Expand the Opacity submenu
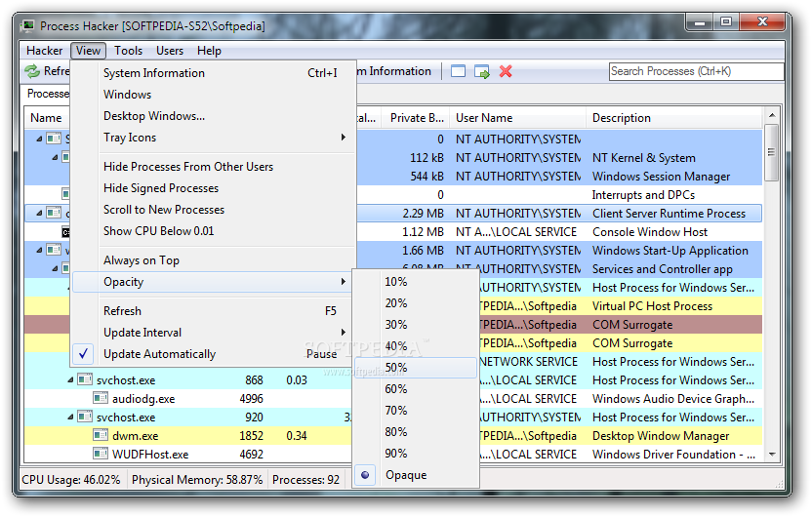The height and width of the screenshot is (517, 812). (x=214, y=282)
